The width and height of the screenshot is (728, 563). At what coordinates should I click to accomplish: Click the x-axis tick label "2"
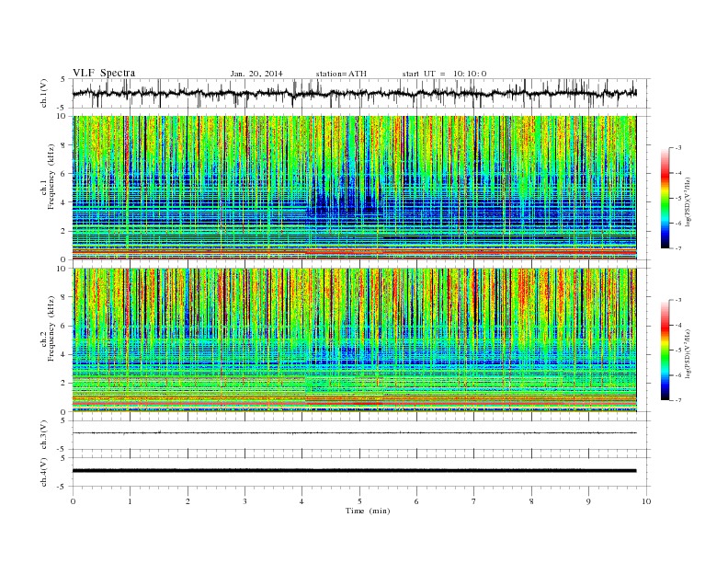pyautogui.click(x=188, y=501)
